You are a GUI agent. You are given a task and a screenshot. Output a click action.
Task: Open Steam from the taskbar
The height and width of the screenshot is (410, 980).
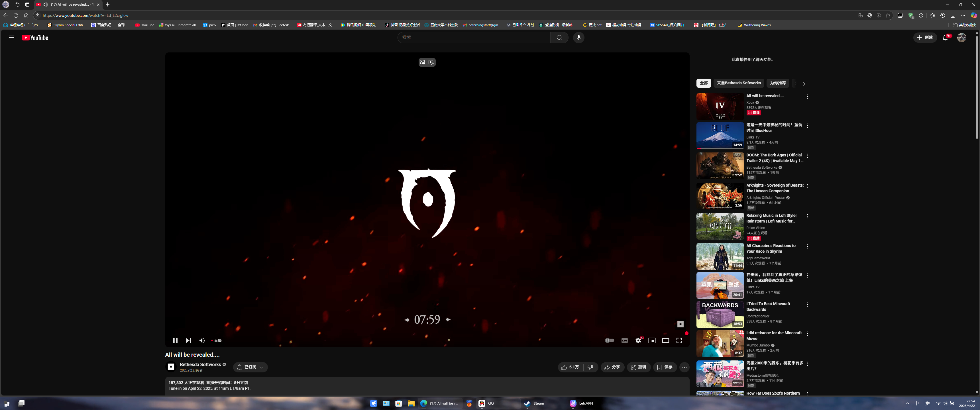[534, 403]
